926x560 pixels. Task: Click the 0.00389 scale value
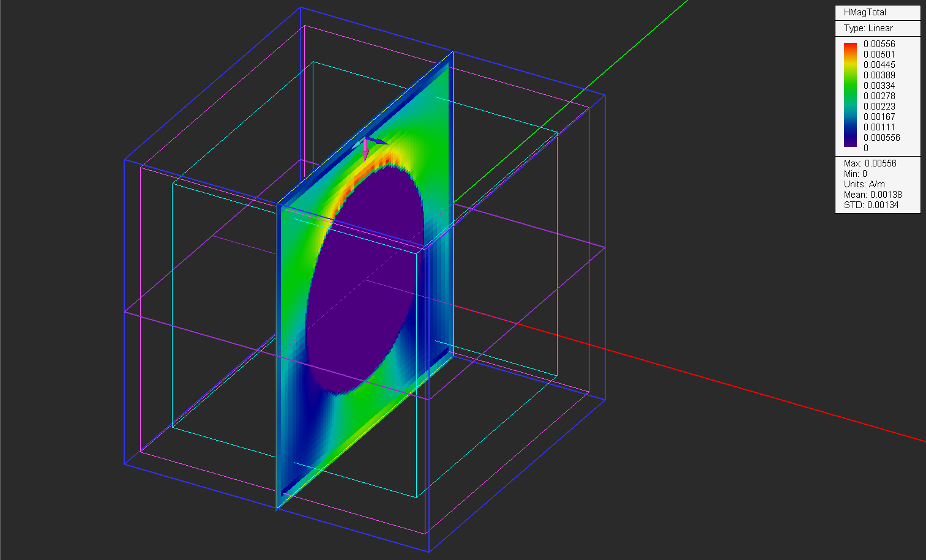coord(879,75)
